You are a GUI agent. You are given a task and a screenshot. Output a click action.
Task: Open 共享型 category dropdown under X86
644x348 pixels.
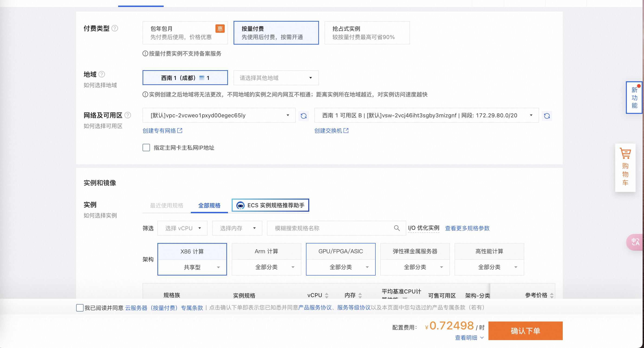(x=192, y=267)
